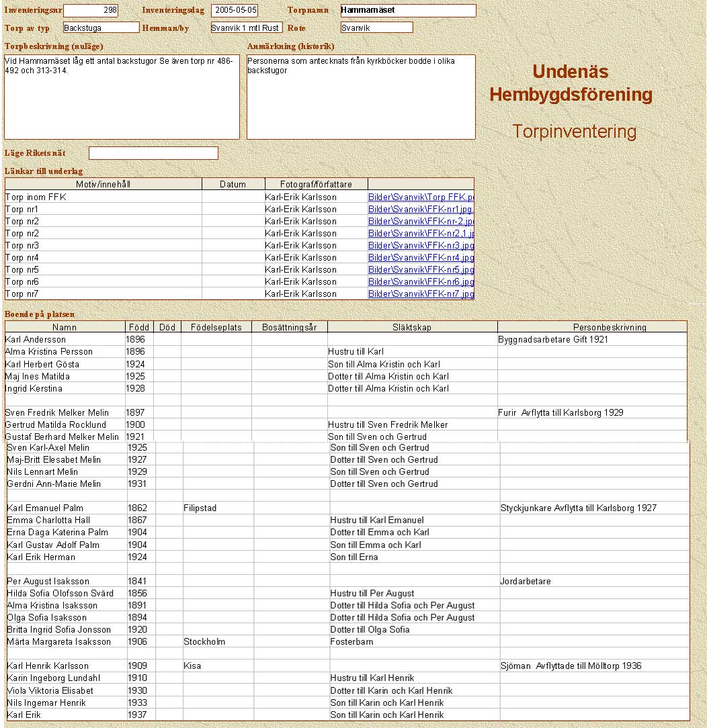The image size is (707, 728).
Task: Click the Släktskap column header
Action: click(412, 327)
